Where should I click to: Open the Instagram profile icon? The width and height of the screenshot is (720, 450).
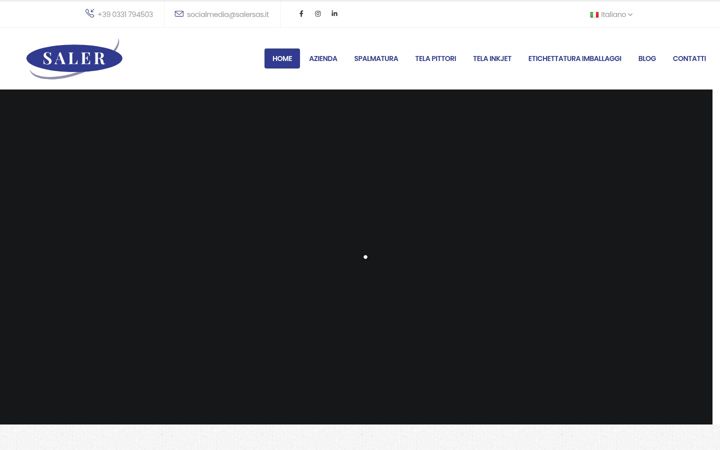(x=318, y=14)
